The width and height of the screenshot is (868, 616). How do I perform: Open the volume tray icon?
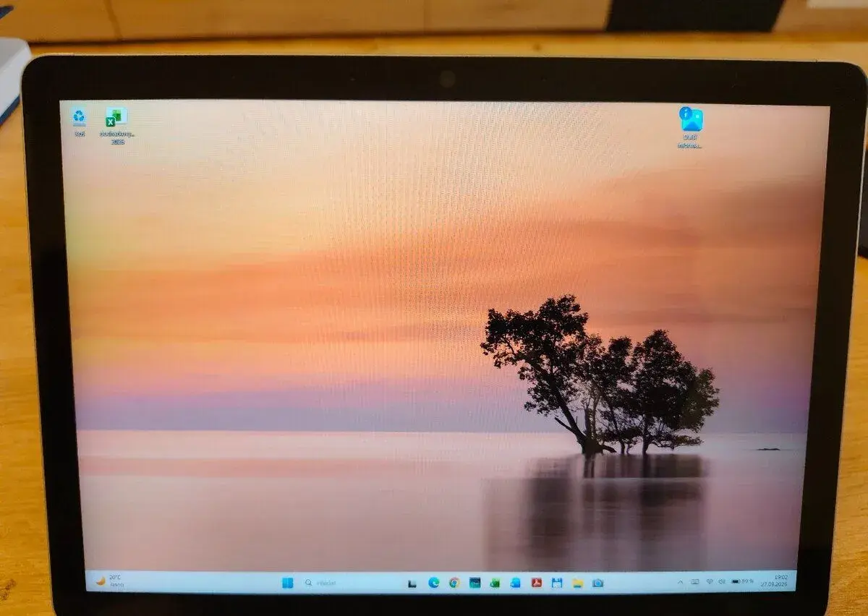(x=722, y=581)
